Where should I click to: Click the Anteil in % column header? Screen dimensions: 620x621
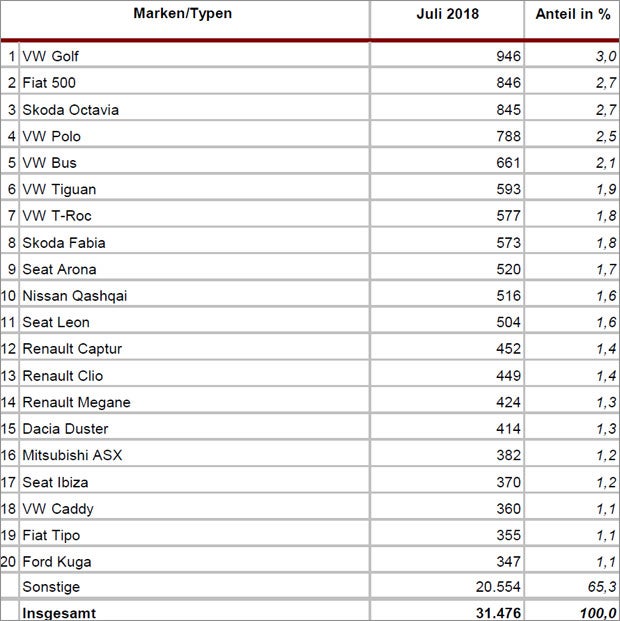pos(571,14)
